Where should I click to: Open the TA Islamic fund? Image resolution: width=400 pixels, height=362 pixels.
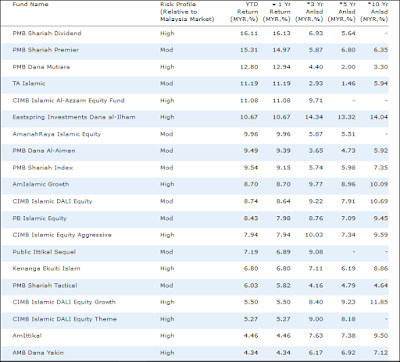29,84
